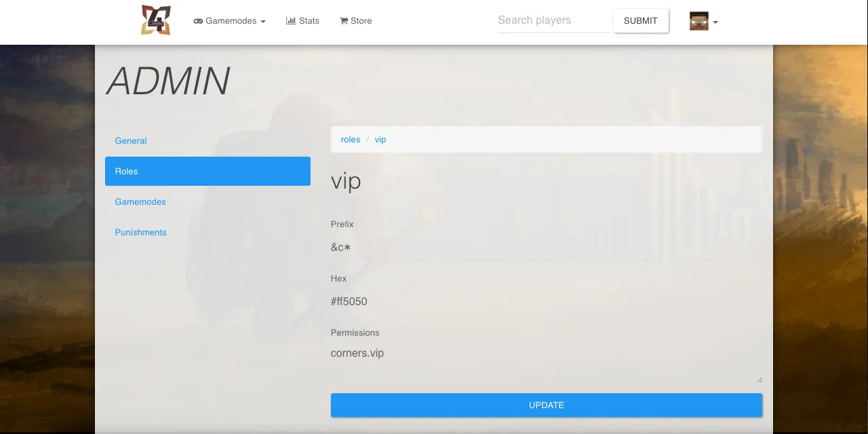Focus the Search players field
The width and height of the screenshot is (868, 434).
point(554,20)
